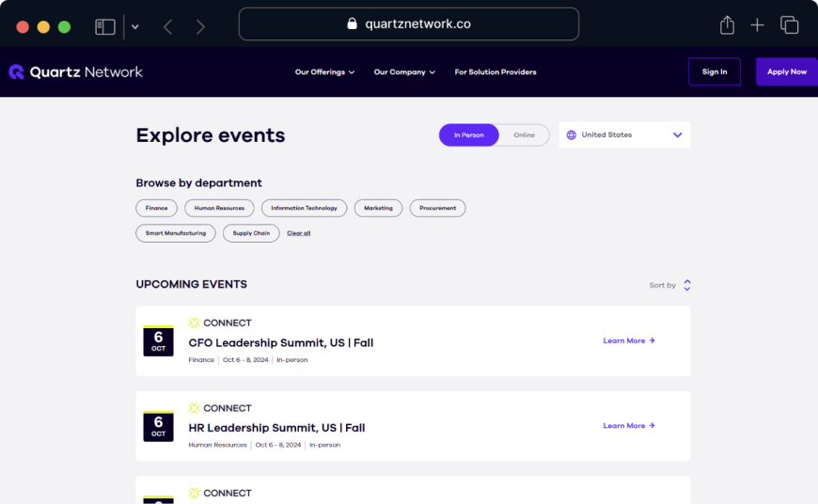Click the Sign In button
818x504 pixels.
(715, 71)
